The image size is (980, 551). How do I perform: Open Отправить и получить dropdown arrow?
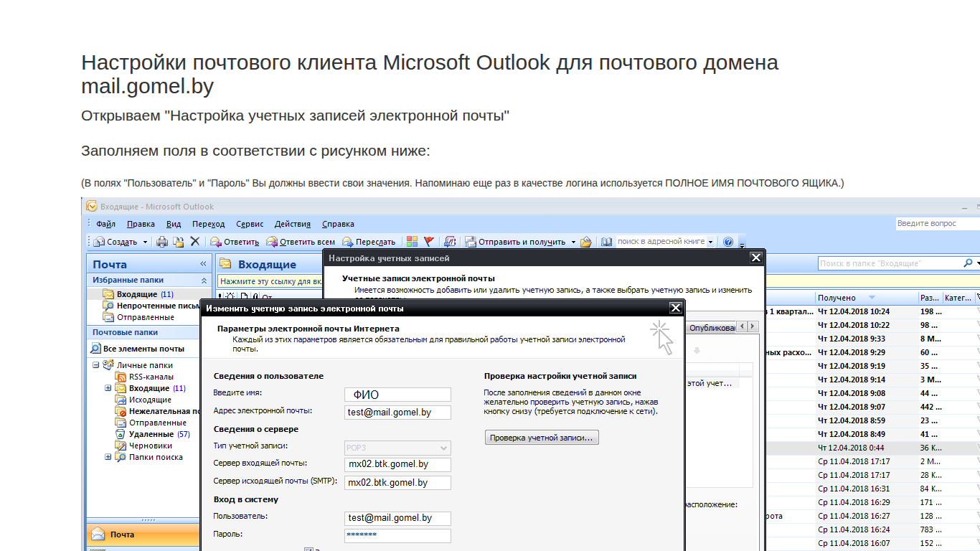573,242
